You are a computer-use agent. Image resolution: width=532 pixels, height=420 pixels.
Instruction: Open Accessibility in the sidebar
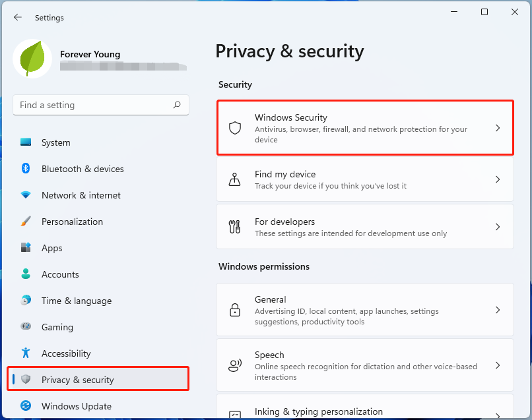(x=66, y=353)
